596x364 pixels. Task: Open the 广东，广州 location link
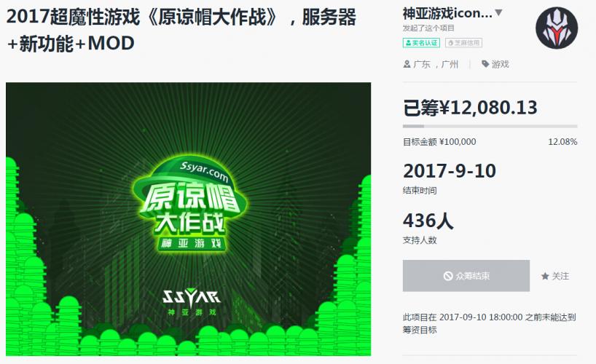pyautogui.click(x=436, y=64)
